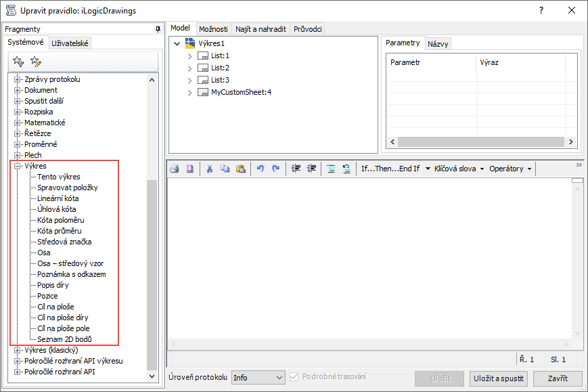
Task: Switch to the Najít a nahradit tab
Action: pos(261,29)
